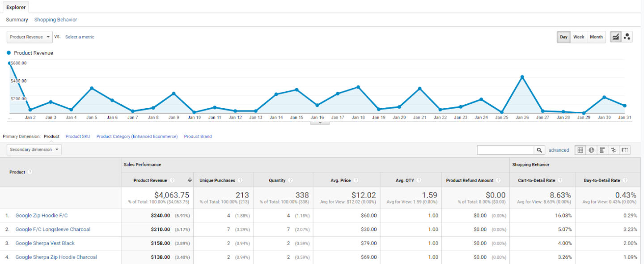The image size is (644, 264).
Task: Click the search magnifier button
Action: pos(540,150)
